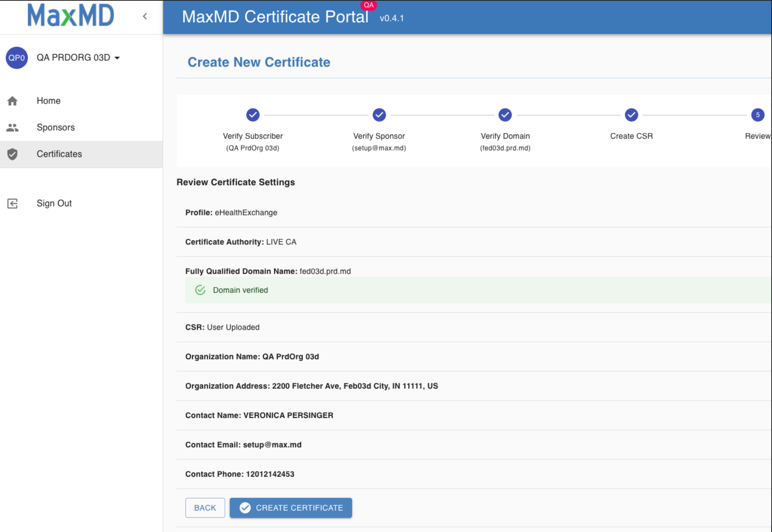Click the Certificates shield icon
772x532 pixels.
[x=13, y=154]
